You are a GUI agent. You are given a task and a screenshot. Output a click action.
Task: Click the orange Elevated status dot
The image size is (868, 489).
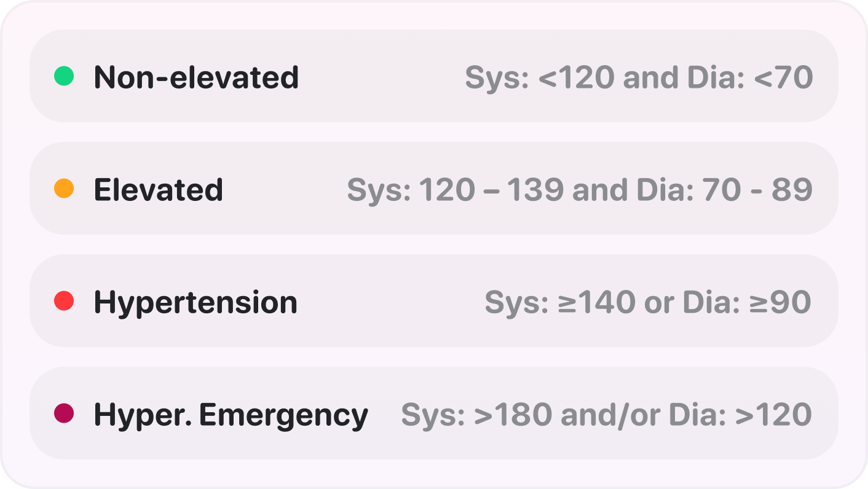[x=64, y=189]
